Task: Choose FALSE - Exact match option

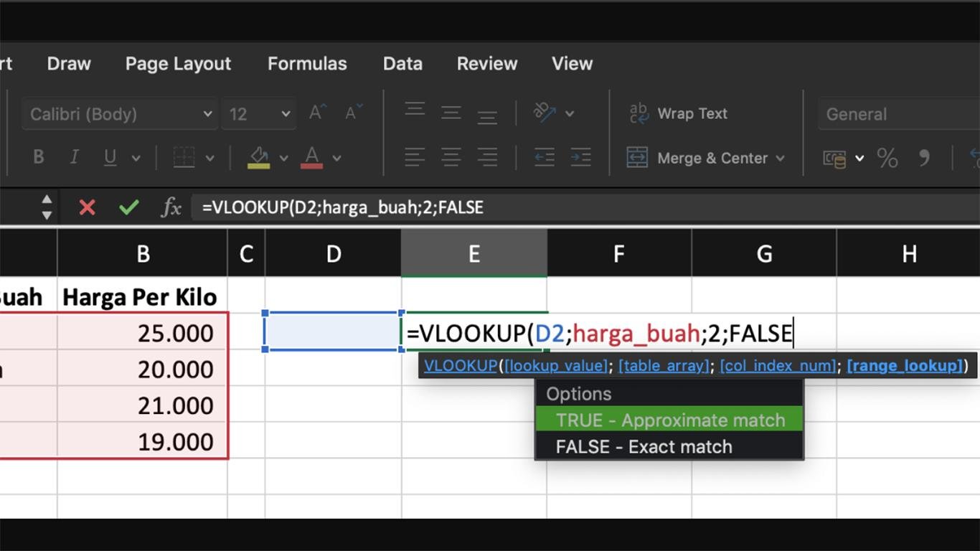Action: click(x=644, y=446)
